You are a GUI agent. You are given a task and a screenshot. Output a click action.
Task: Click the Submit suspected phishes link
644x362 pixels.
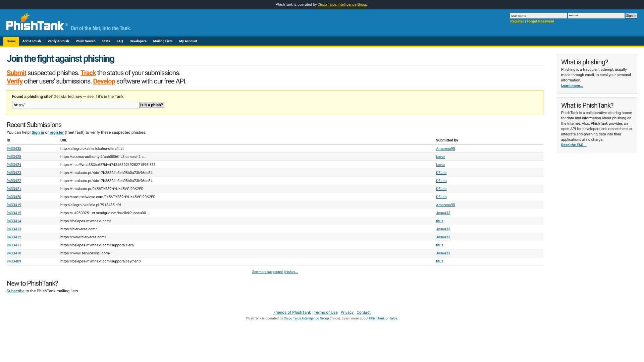[16, 73]
